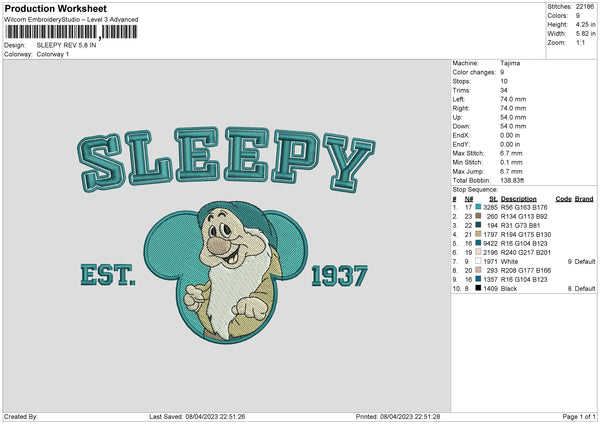
Task: Click the EndX: label
Action: 461,135
